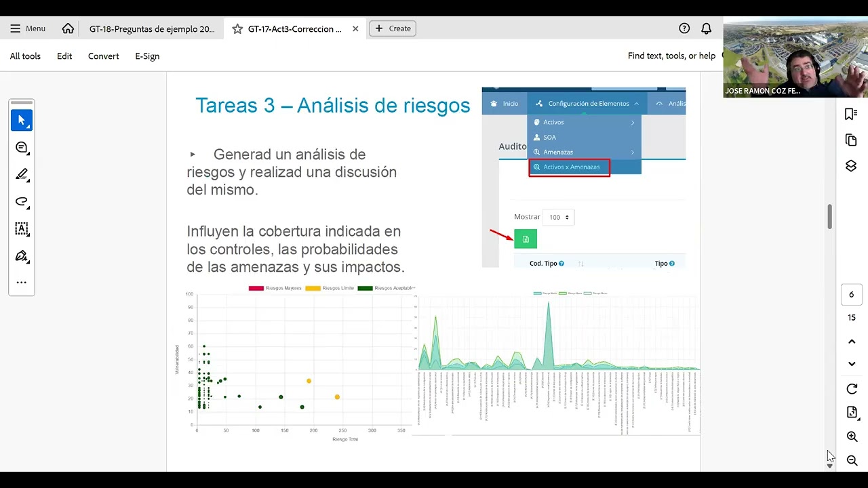Viewport: 868px width, 488px height.
Task: Rotate the page view icon
Action: pyautogui.click(x=852, y=389)
